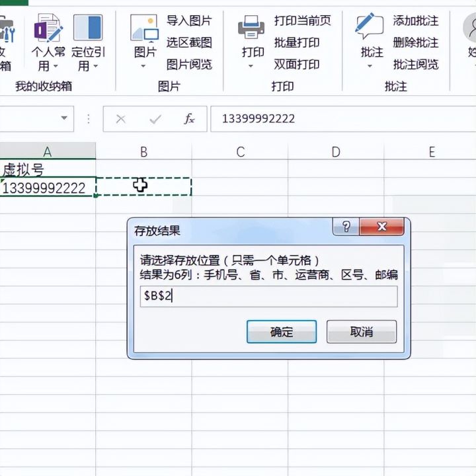Select column E header
The width and height of the screenshot is (476, 476).
[x=430, y=151]
